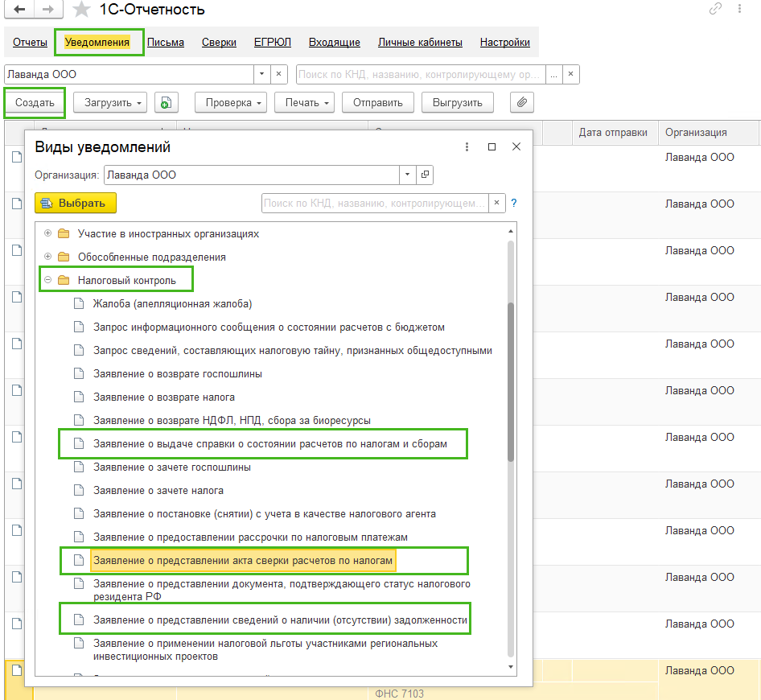
Task: Go forward with the right arrow button
Action: [x=47, y=9]
